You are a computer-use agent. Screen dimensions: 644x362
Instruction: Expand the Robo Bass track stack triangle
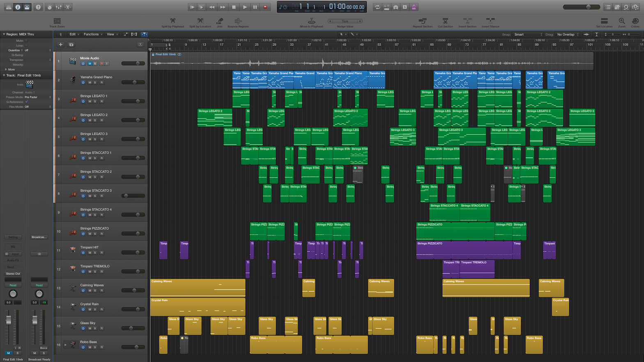click(x=65, y=345)
